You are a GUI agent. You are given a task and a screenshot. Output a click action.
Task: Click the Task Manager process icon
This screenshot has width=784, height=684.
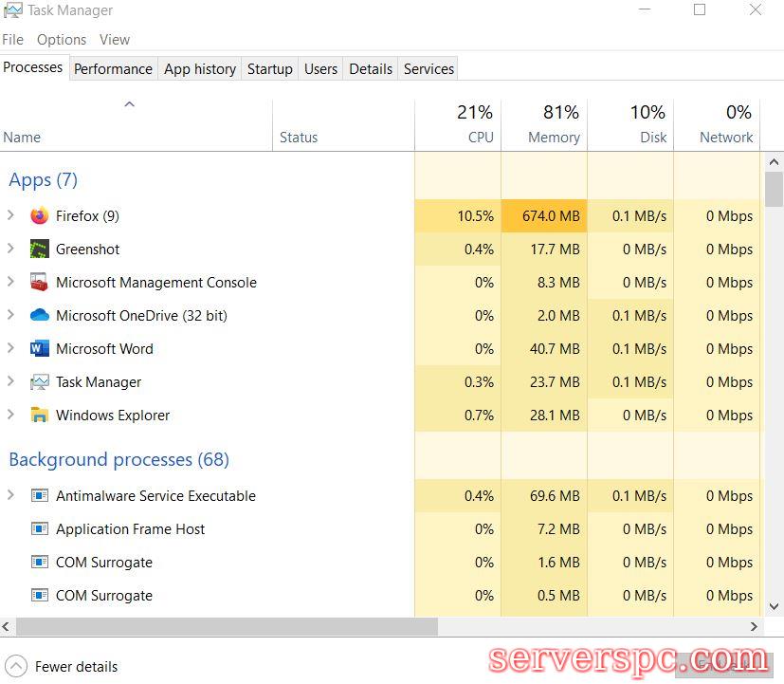tap(39, 382)
